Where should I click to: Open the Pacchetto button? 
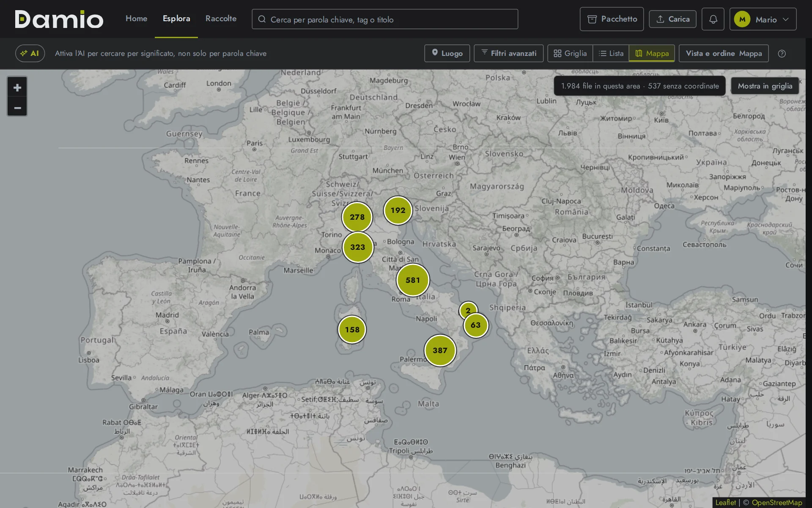(x=612, y=19)
